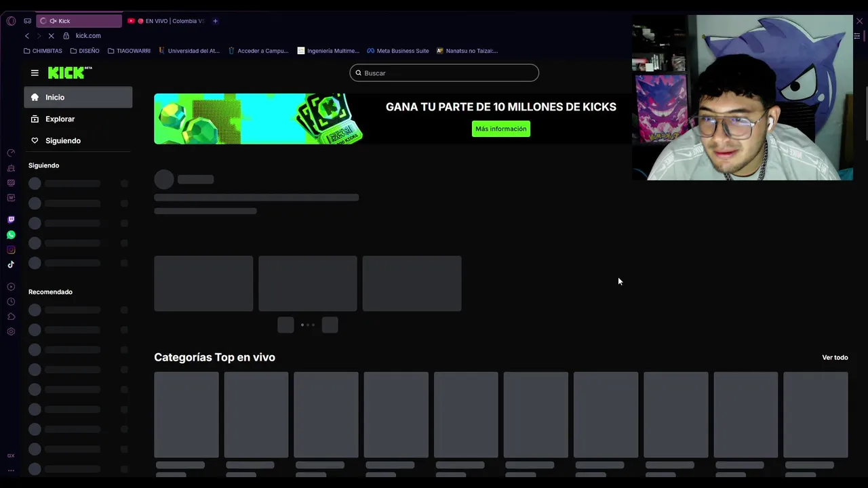The height and width of the screenshot is (488, 868).
Task: Open Nanatsu no Taizai bookmark
Action: 467,51
